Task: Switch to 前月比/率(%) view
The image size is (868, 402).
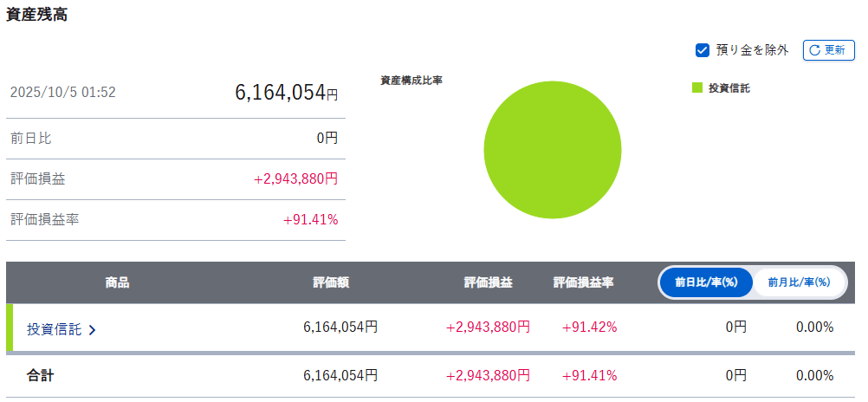Action: coord(799,282)
